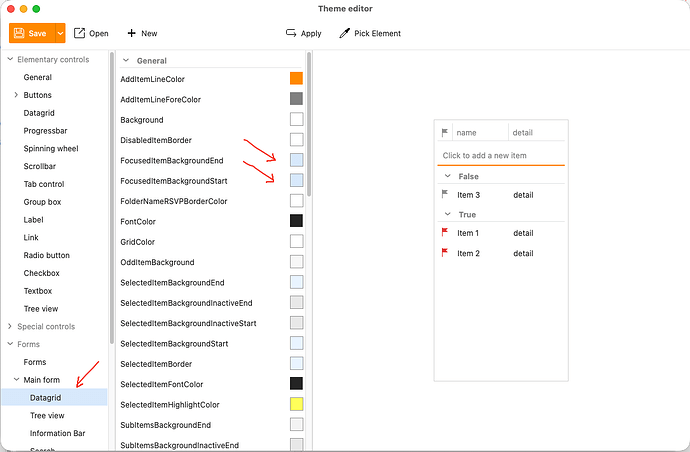Open the FolderNameRSVPBorderColor swatch
Image resolution: width=690 pixels, height=452 pixels.
pyautogui.click(x=296, y=201)
